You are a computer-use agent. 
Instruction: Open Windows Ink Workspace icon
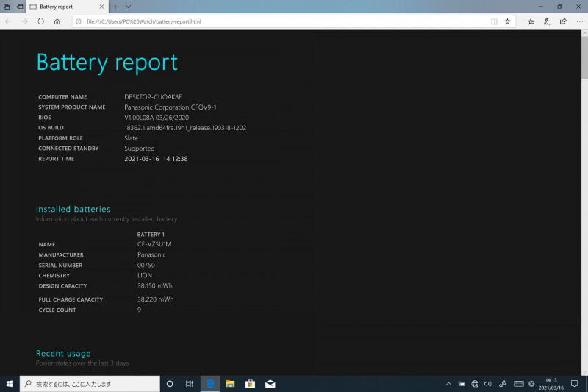pos(503,384)
